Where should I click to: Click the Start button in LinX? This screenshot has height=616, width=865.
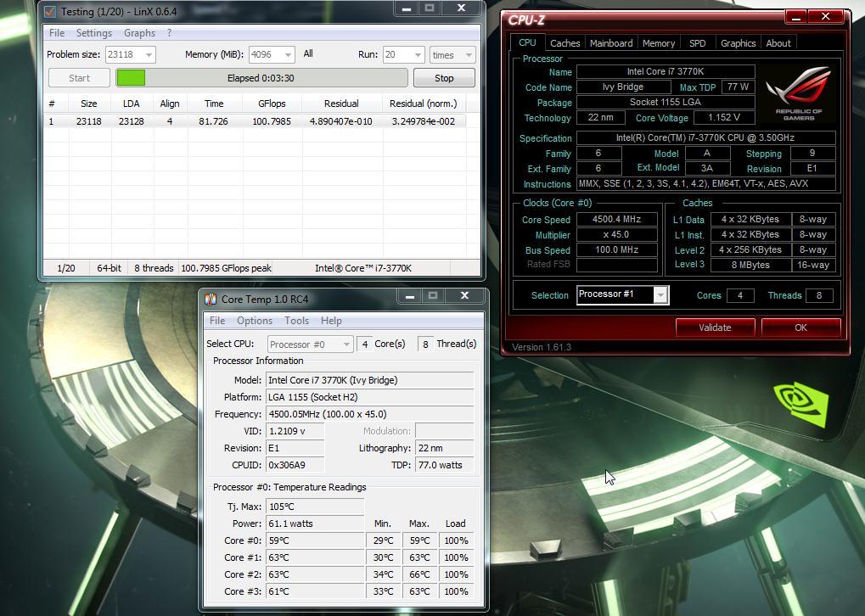click(x=80, y=78)
